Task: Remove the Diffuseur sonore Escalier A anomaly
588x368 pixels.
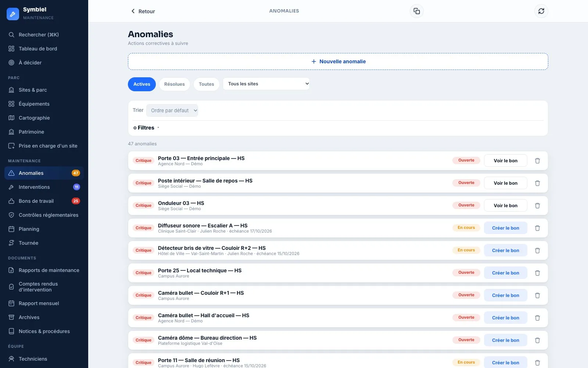Action: coord(537,228)
